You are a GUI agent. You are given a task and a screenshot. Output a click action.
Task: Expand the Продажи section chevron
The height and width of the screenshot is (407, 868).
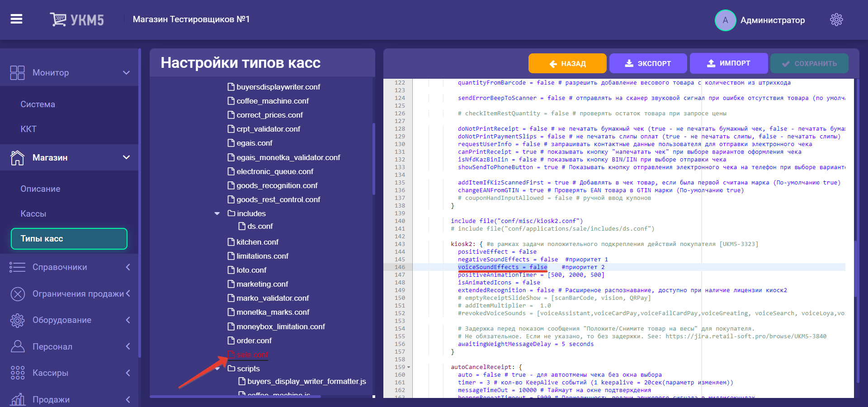point(128,399)
